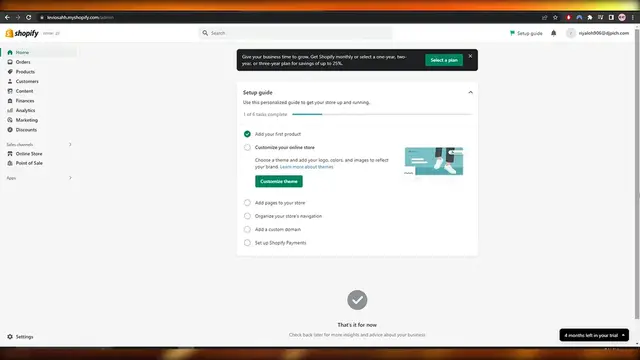The height and width of the screenshot is (360, 640).
Task: Click the Setup guide flag icon
Action: click(512, 33)
